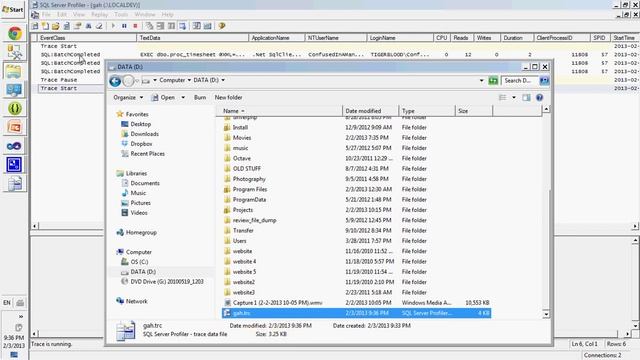Image resolution: width=640 pixels, height=360 pixels.
Task: Start the trace with the play icon
Action: click(x=113, y=26)
